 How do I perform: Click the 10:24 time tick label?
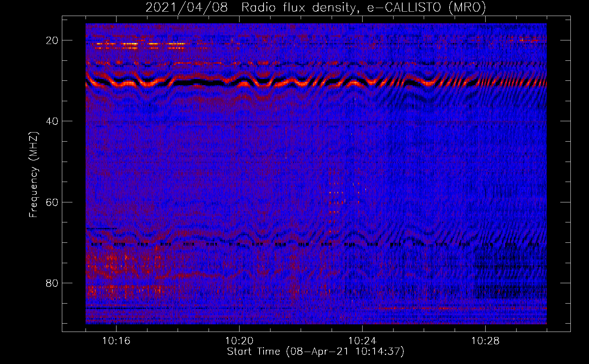pos(362,341)
